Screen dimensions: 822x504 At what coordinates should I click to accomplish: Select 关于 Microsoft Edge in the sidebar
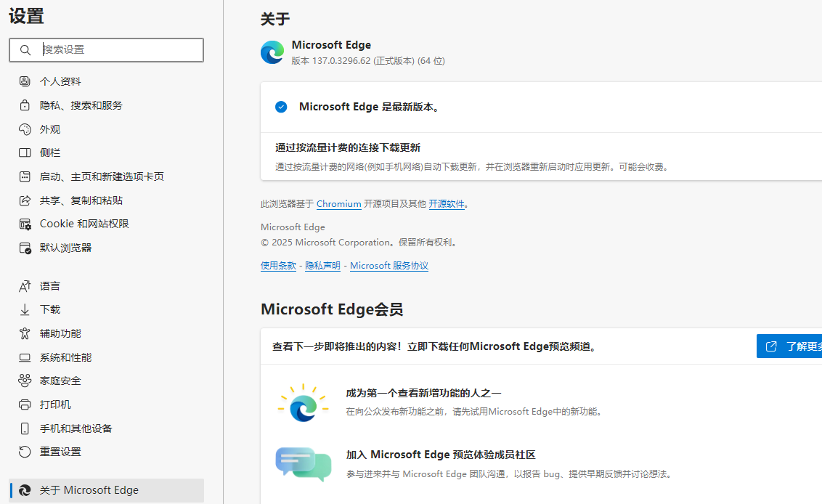pos(107,490)
